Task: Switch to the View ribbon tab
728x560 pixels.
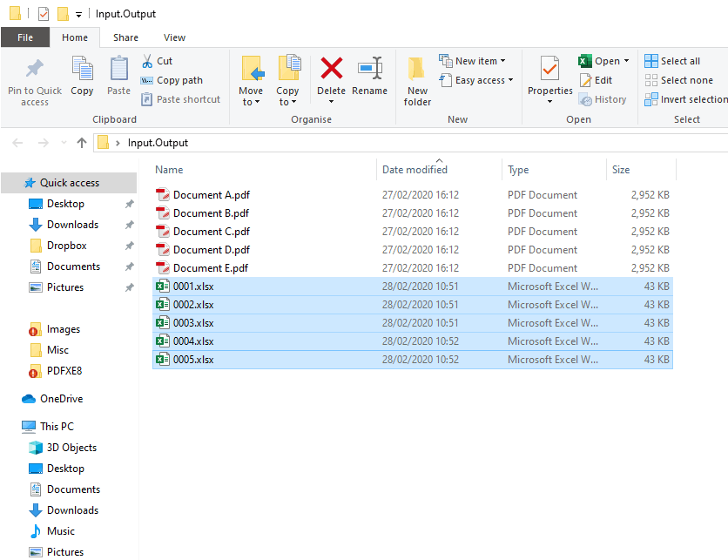Action: point(174,37)
